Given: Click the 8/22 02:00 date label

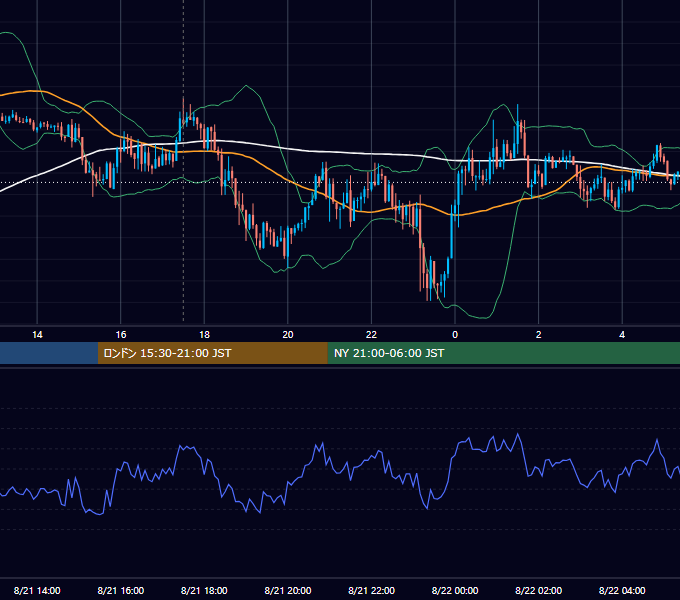Looking at the screenshot, I should 539,590.
